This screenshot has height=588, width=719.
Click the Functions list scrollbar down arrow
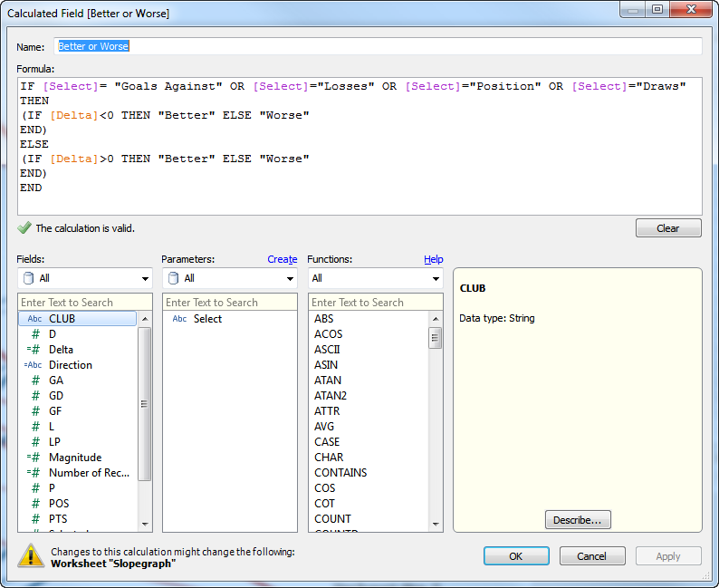point(436,525)
